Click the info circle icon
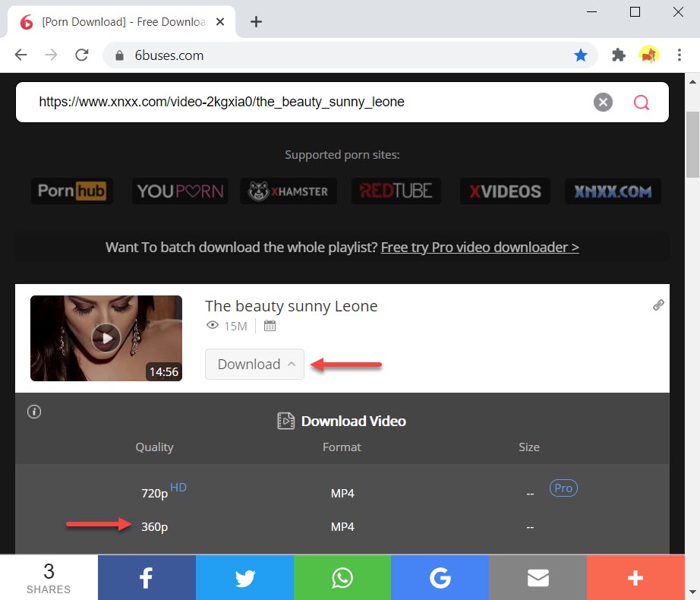The width and height of the screenshot is (700, 600). point(34,412)
